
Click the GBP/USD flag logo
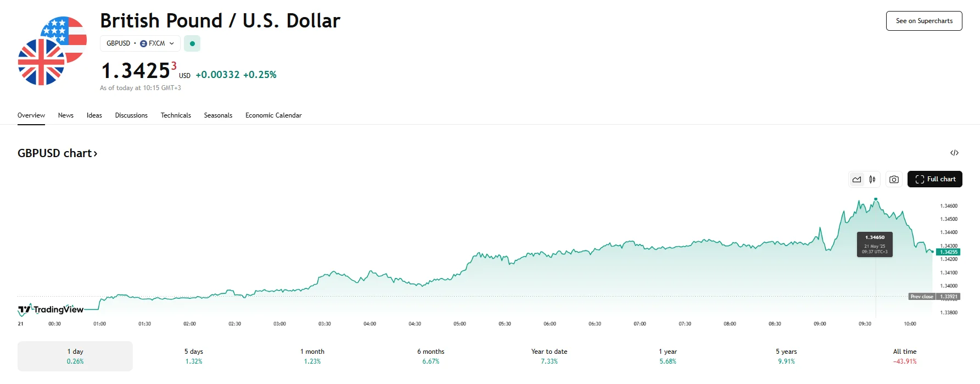[x=52, y=51]
